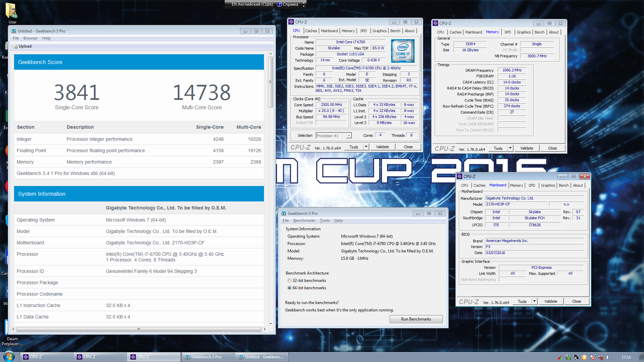Expand Tools dropdown arrow in CPU-Z Mainboard window
The height and width of the screenshot is (362, 644).
tap(534, 301)
